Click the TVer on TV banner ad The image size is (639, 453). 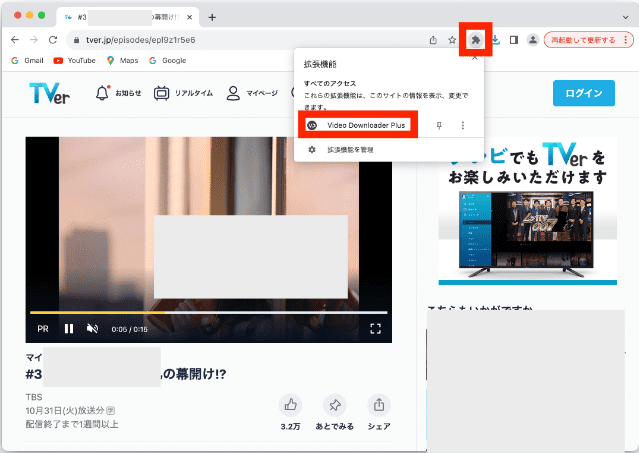pos(528,211)
